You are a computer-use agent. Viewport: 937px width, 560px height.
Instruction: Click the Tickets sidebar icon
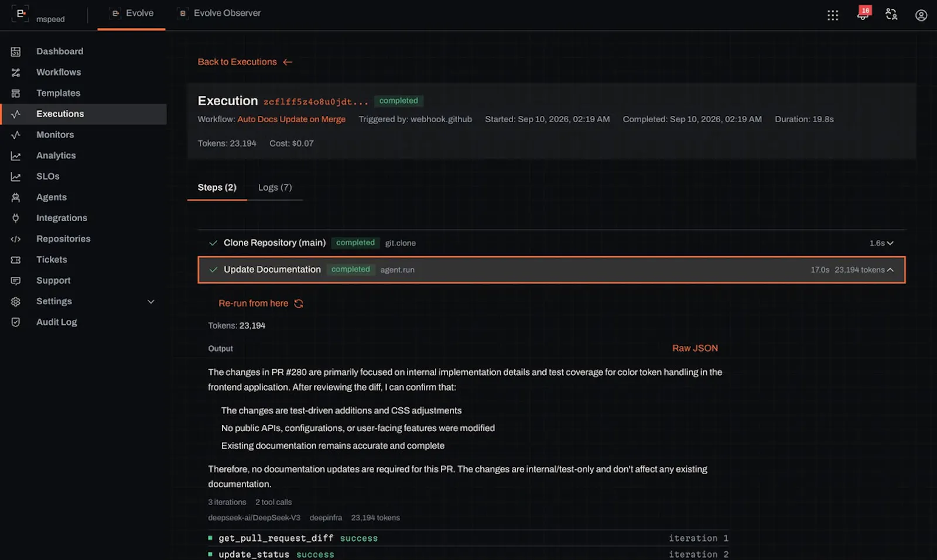coord(16,260)
